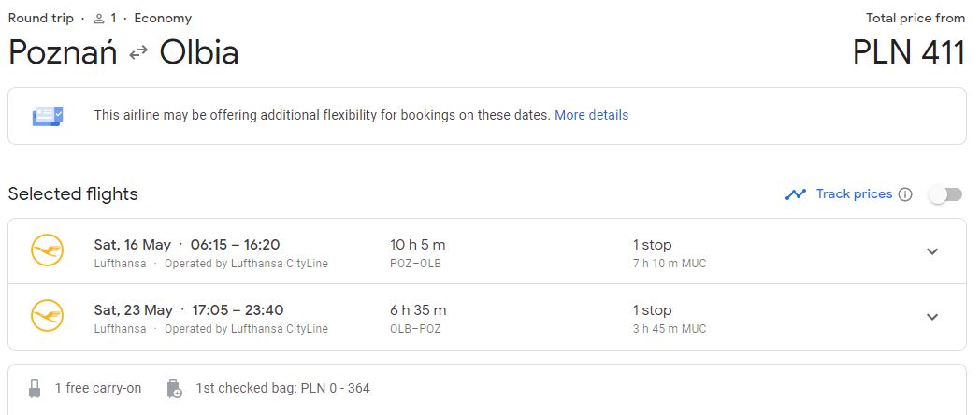980x415 pixels.
Task: Expand the Sat, 23 May flight details
Action: [x=932, y=317]
